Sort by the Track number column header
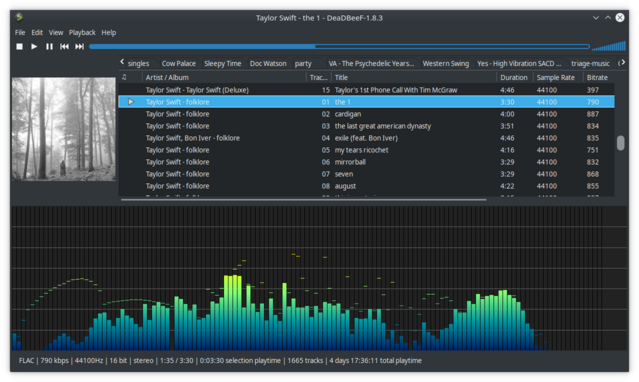This screenshot has height=382, width=639. click(x=319, y=77)
